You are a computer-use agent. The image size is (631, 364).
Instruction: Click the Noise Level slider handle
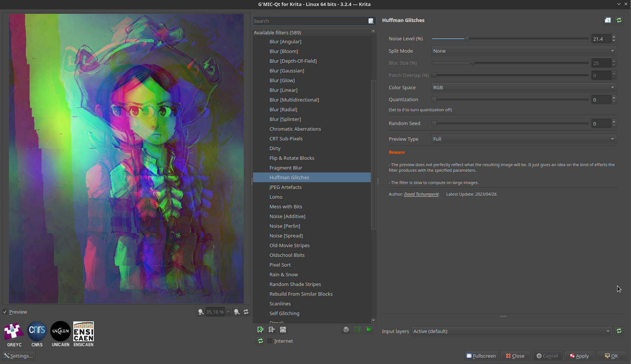coord(467,38)
